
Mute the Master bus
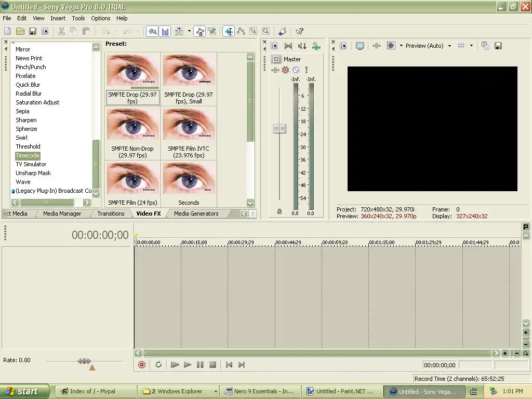pyautogui.click(x=296, y=70)
